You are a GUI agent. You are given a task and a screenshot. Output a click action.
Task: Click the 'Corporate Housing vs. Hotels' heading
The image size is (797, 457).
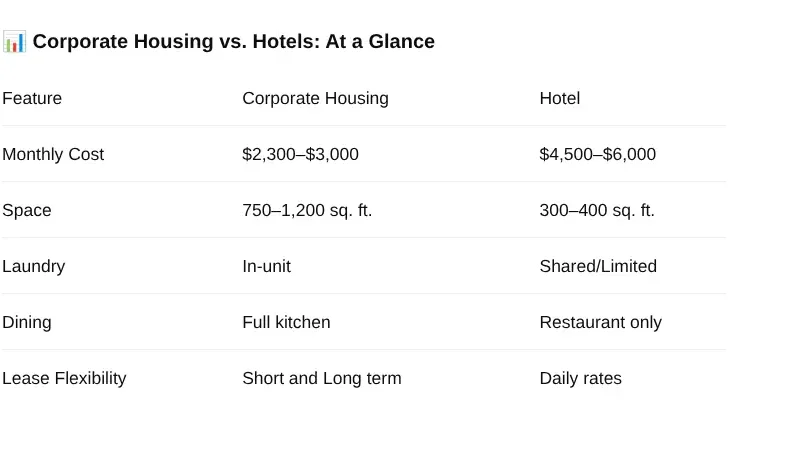[x=234, y=42]
